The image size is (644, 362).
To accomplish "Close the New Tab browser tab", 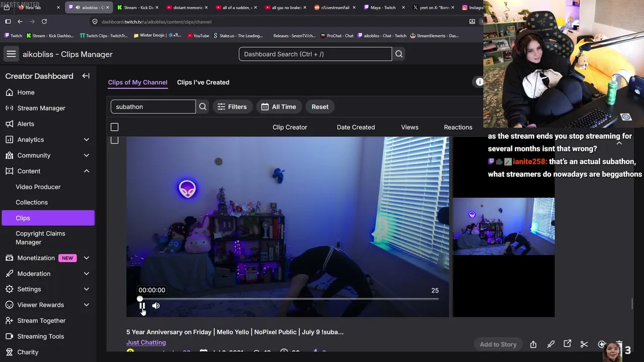I will pyautogui.click(x=58, y=8).
